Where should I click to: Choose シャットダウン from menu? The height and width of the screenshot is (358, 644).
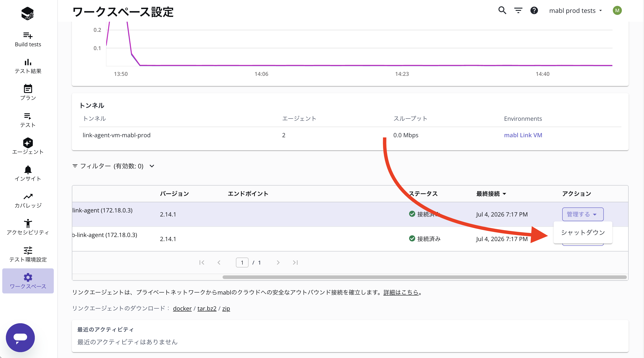pyautogui.click(x=583, y=232)
